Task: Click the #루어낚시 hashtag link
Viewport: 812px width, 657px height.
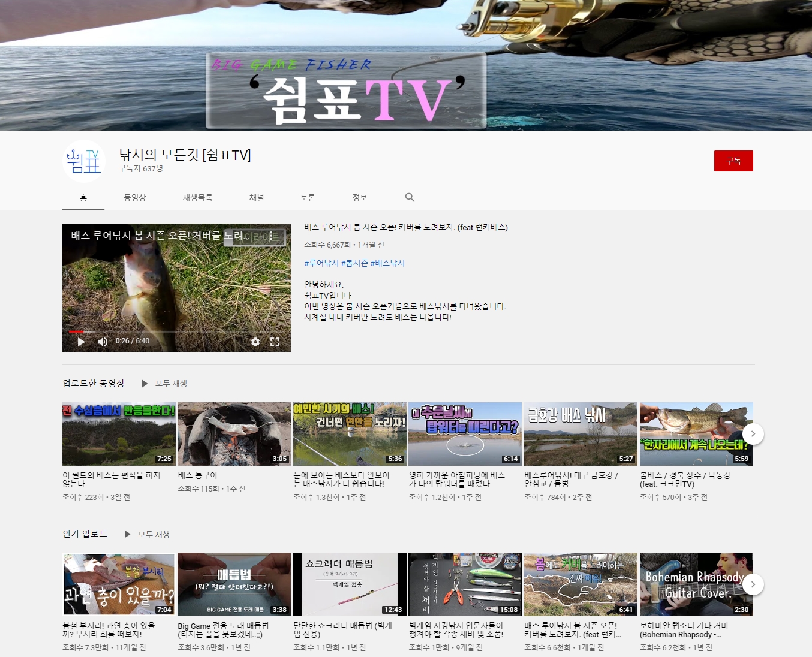Action: 321,263
